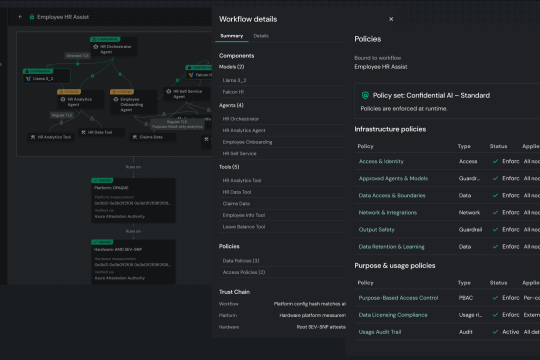
Task: Open the Network & Integrations policy link
Action: point(388,213)
